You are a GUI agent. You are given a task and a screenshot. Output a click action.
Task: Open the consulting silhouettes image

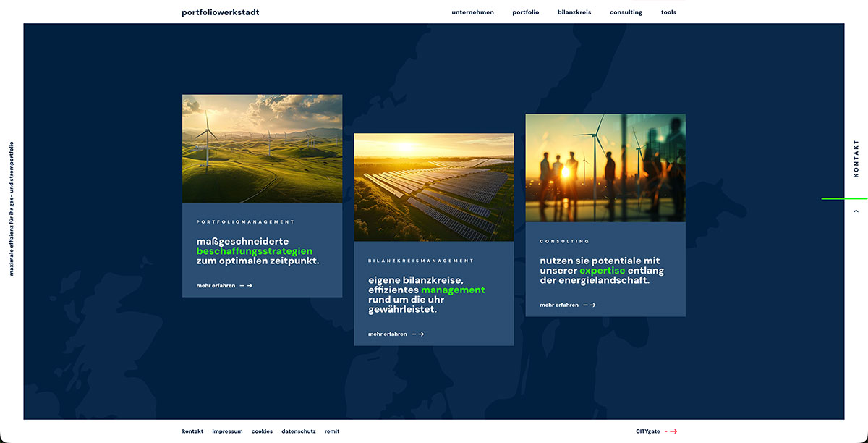tap(605, 168)
